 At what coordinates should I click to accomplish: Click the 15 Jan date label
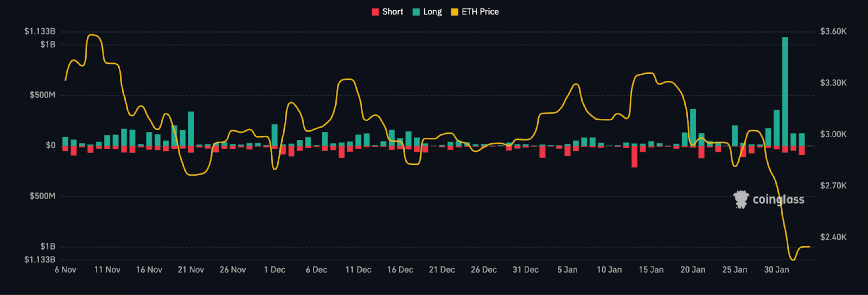pos(651,270)
